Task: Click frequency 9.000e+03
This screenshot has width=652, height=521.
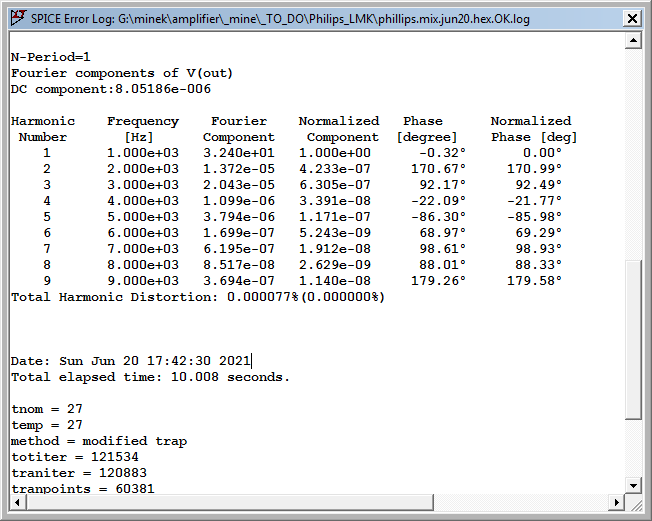Action: (143, 281)
